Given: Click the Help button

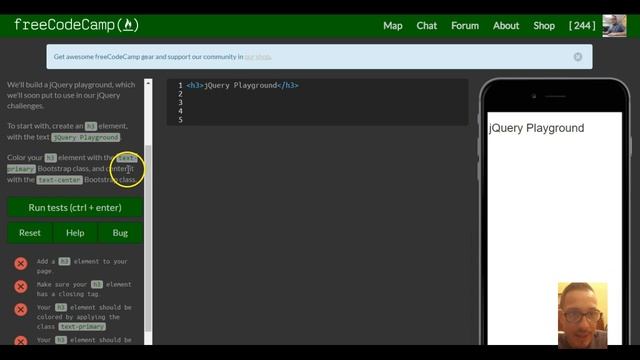Looking at the screenshot, I should 75,233.
